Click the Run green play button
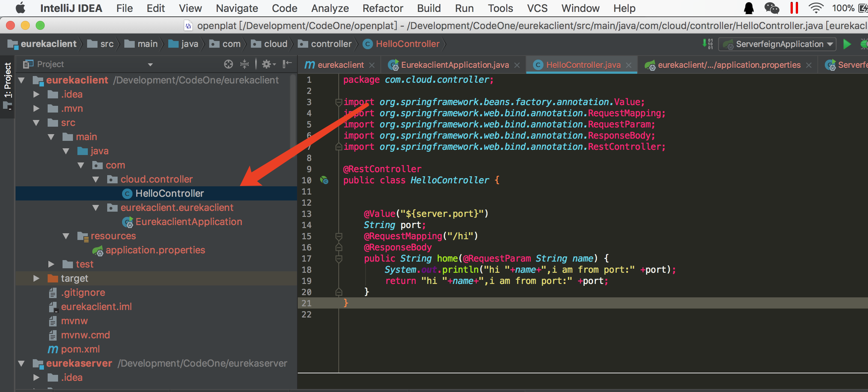 tap(847, 44)
